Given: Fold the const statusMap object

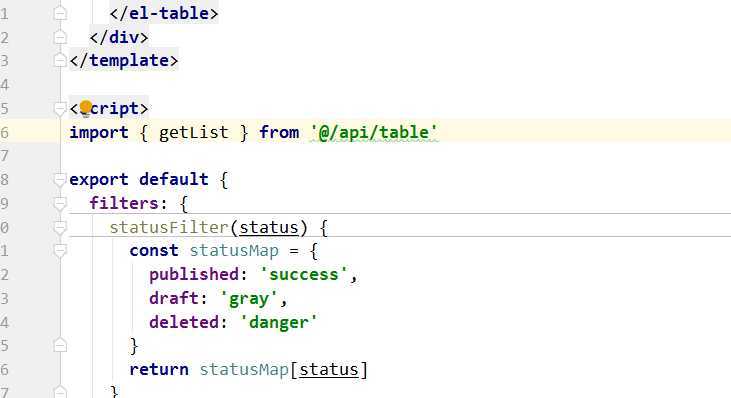Looking at the screenshot, I should pyautogui.click(x=60, y=251).
